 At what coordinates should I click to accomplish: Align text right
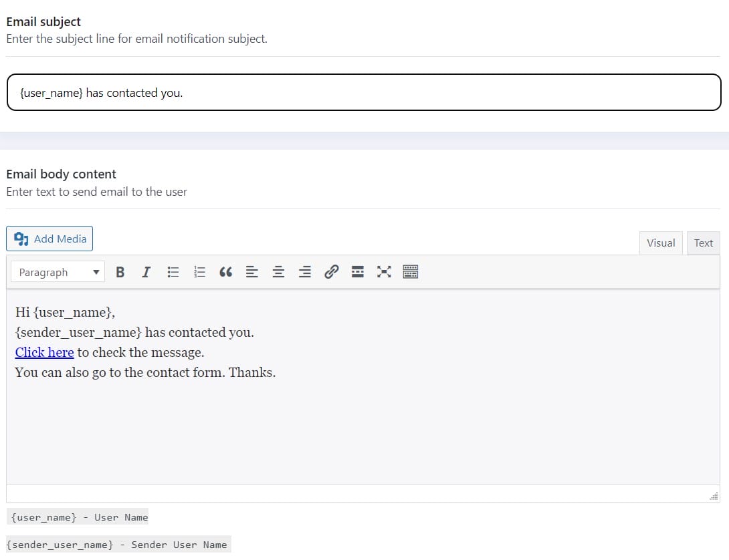[305, 272]
